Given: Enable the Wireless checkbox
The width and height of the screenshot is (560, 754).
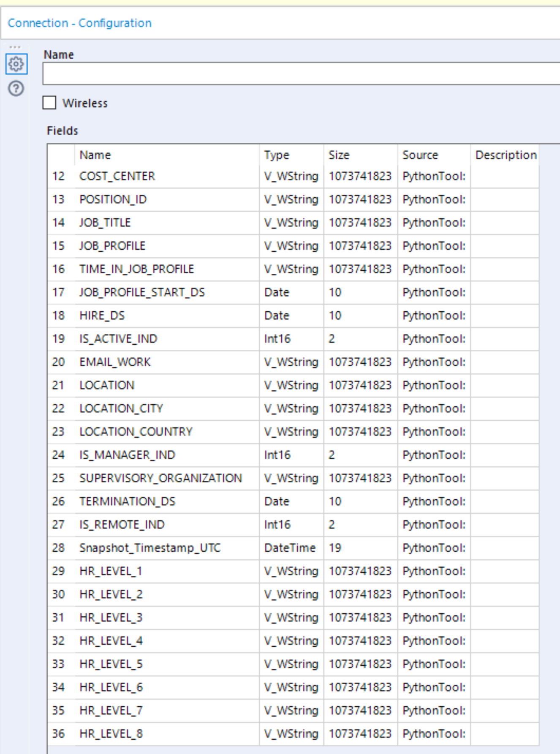Looking at the screenshot, I should [x=49, y=103].
